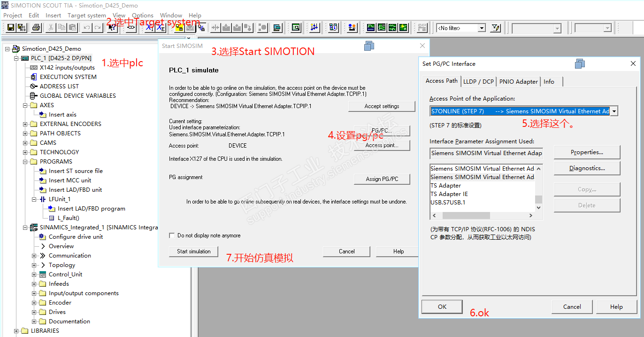Click the interface list horizontal scrollbar right arrow
Image resolution: width=644 pixels, height=337 pixels.
[531, 215]
